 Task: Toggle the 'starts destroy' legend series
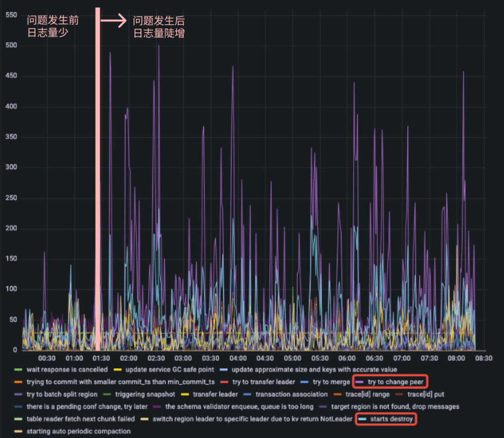click(391, 419)
